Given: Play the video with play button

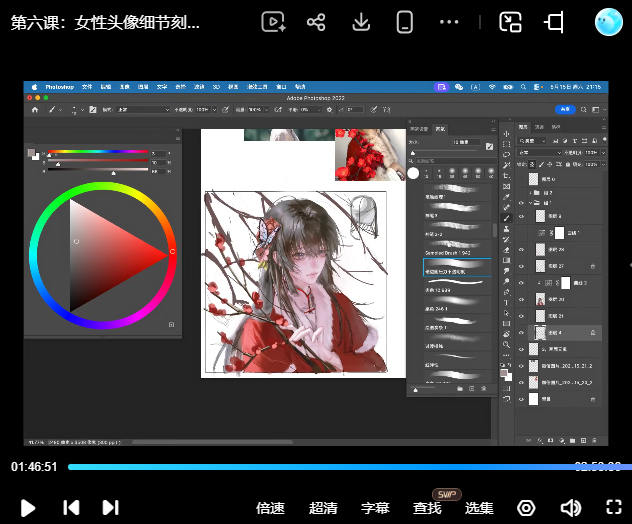Looking at the screenshot, I should point(28,508).
